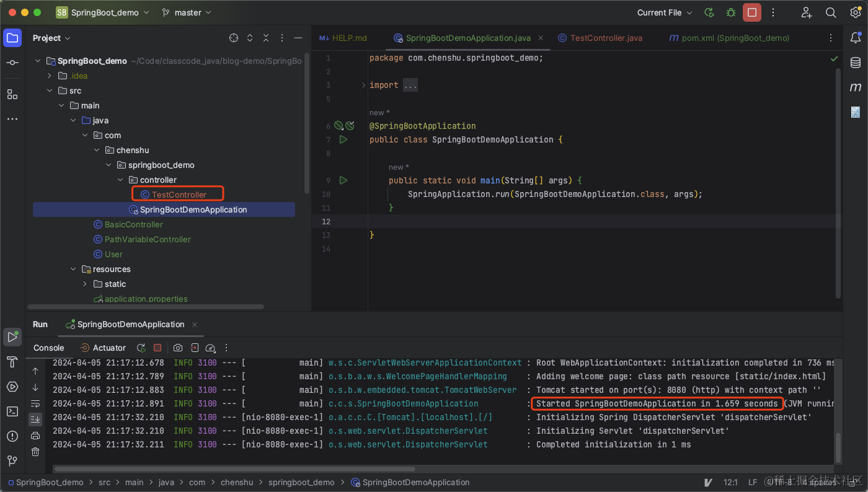Viewport: 868px width, 492px height.
Task: Print console output with the printer icon
Action: pos(35,436)
